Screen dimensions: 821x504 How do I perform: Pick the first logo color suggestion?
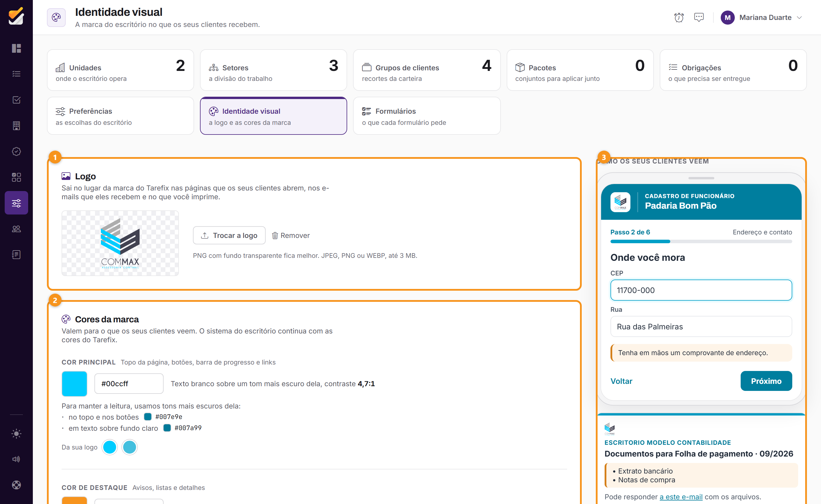(x=109, y=447)
